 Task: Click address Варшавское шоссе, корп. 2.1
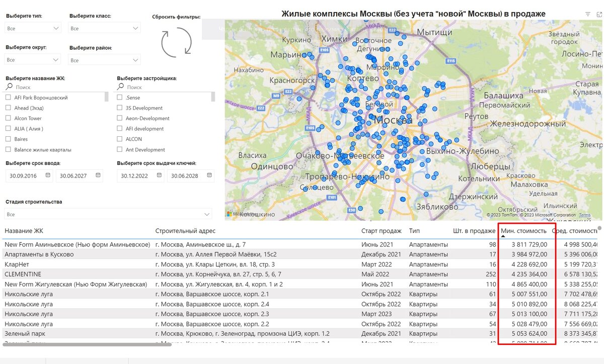pos(212,294)
